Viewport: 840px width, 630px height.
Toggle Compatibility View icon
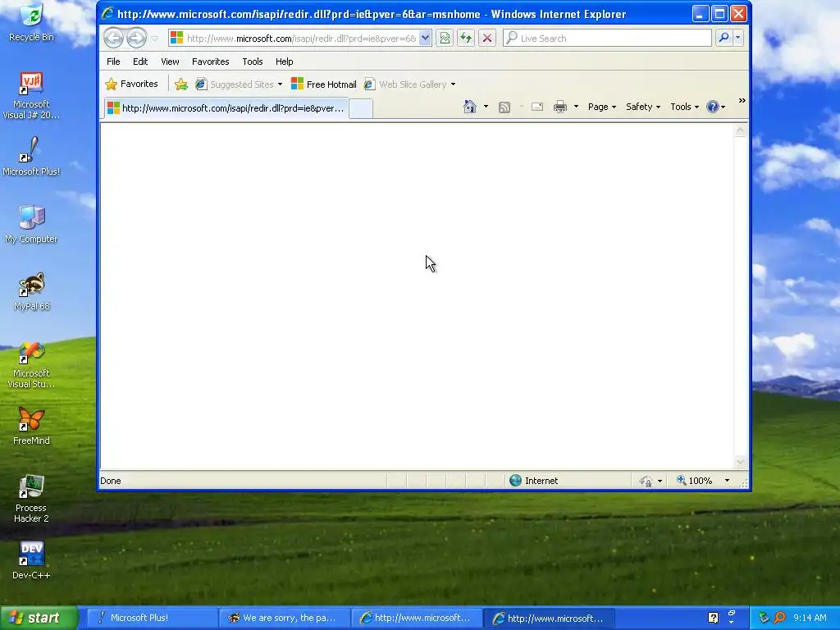[x=445, y=38]
